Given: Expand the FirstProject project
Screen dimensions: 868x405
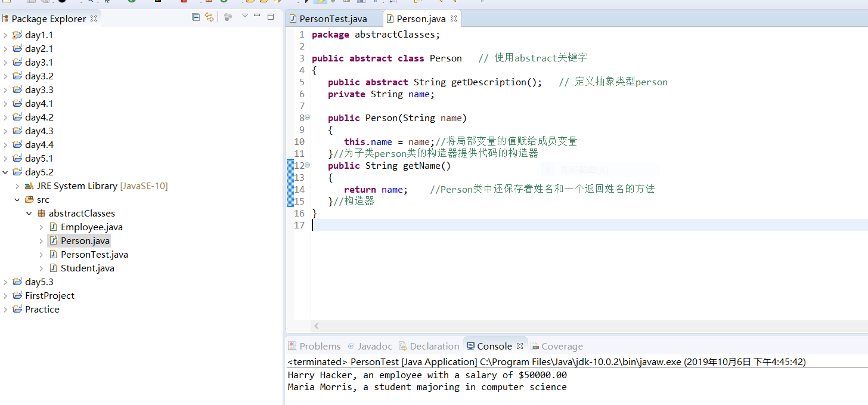Looking at the screenshot, I should tap(5, 296).
